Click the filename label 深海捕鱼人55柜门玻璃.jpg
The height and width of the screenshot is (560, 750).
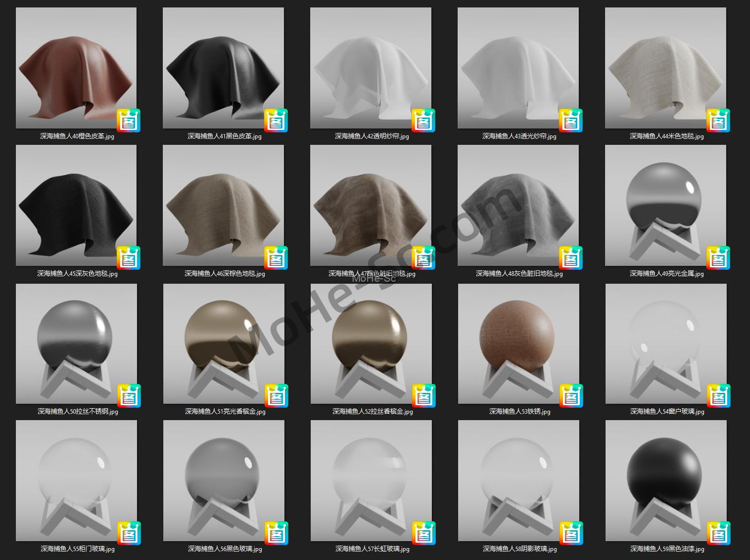point(77,549)
